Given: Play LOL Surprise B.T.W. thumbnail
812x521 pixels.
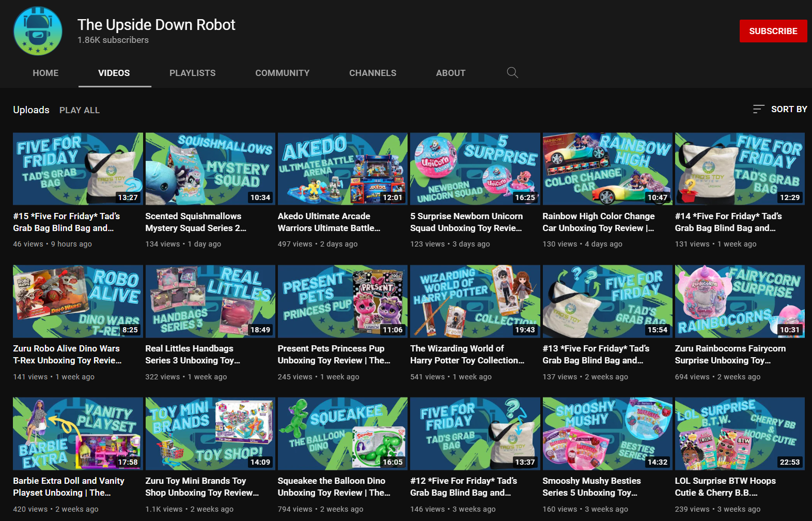Looking at the screenshot, I should pos(740,434).
